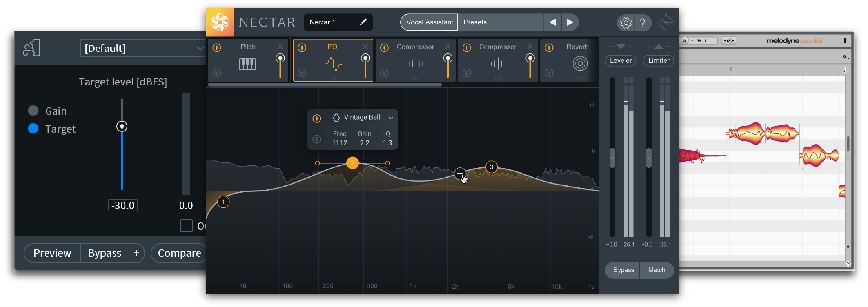Toggle the Pitch module power button
The height and width of the screenshot is (307, 868).
pos(217,48)
